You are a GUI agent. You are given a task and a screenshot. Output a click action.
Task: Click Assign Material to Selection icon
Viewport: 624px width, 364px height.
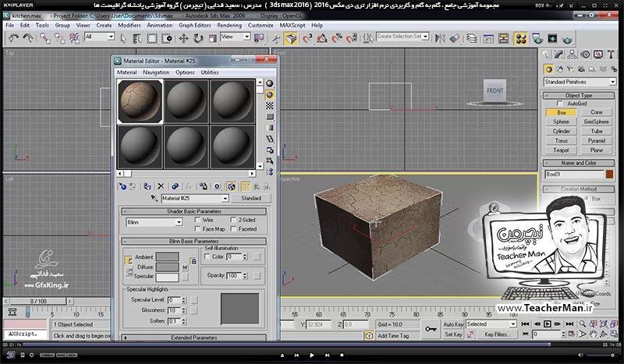click(x=147, y=186)
